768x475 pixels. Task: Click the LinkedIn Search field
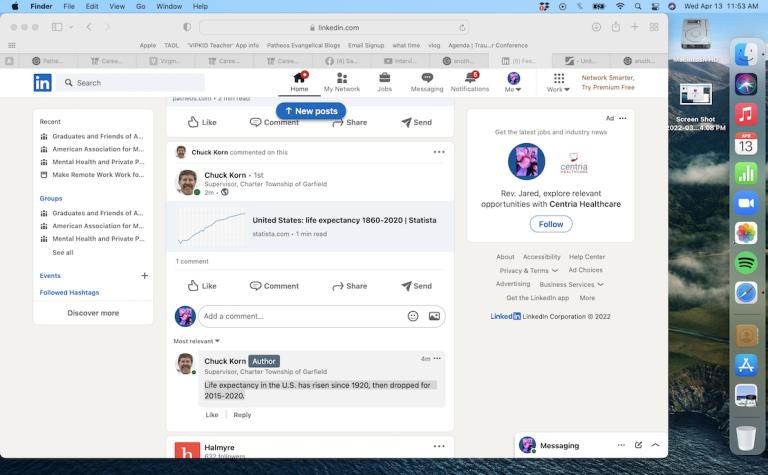point(131,83)
